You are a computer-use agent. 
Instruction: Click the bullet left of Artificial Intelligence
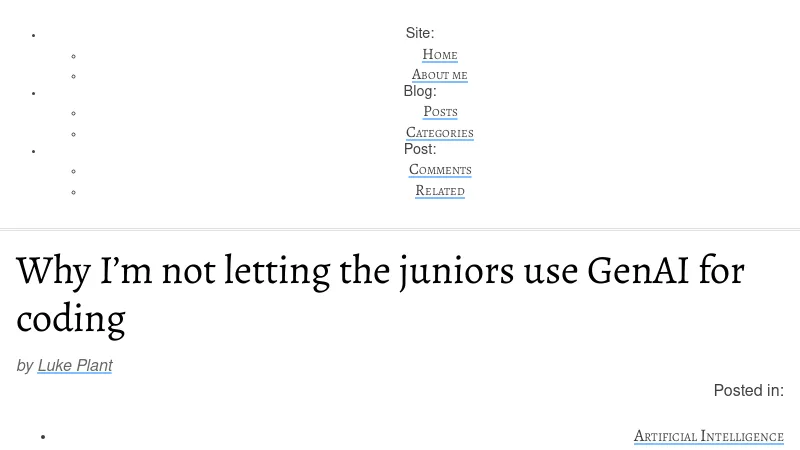tap(43, 437)
